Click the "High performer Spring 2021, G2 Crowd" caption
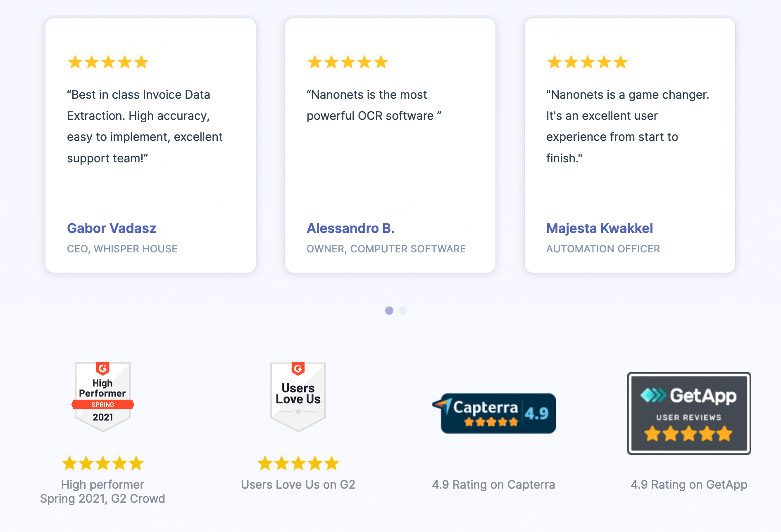781x532 pixels. pos(102,492)
